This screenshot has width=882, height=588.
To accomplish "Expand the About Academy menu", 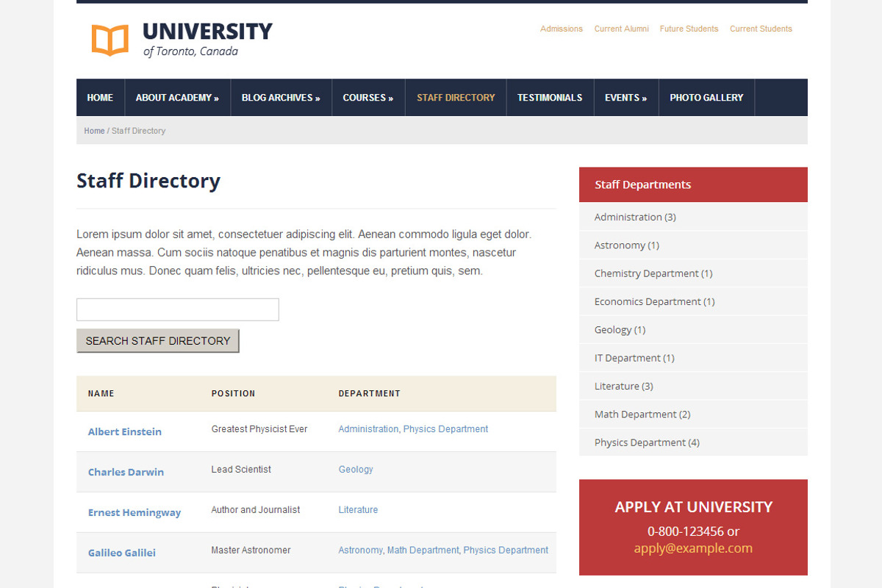I will coord(176,97).
